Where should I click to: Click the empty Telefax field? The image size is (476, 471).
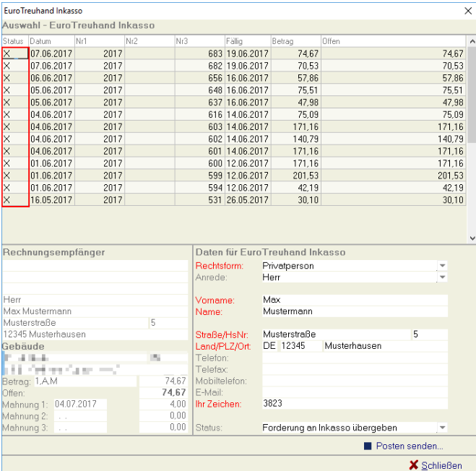tap(355, 369)
